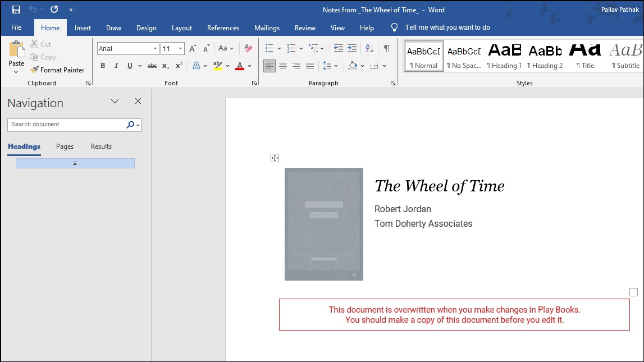Toggle bold formatting
Screen dimensions: 644x362
click(103, 66)
